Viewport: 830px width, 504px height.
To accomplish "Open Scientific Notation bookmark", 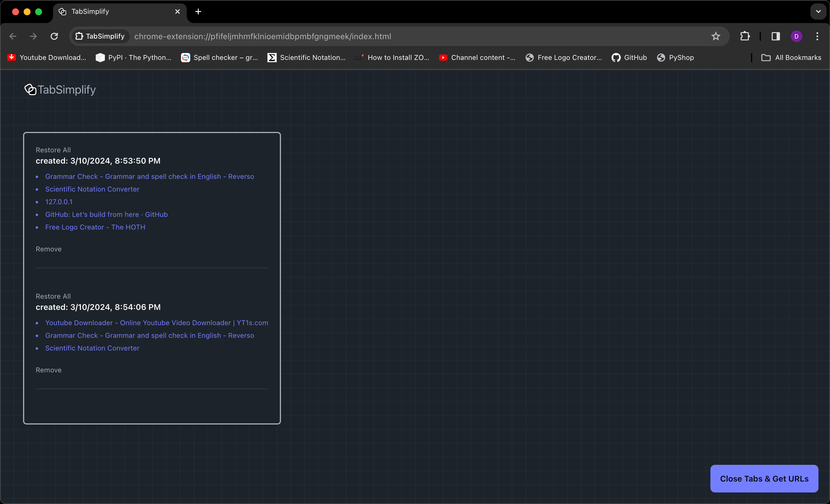I will (x=306, y=58).
